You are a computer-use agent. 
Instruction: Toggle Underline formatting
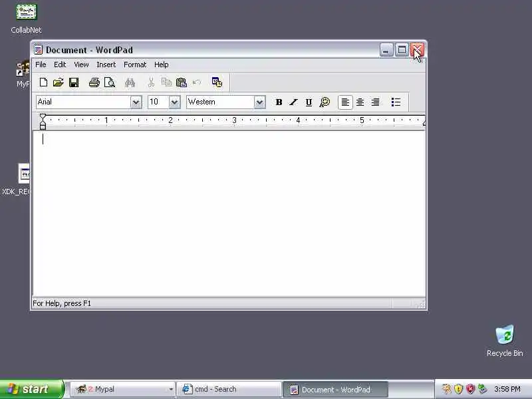tap(309, 102)
